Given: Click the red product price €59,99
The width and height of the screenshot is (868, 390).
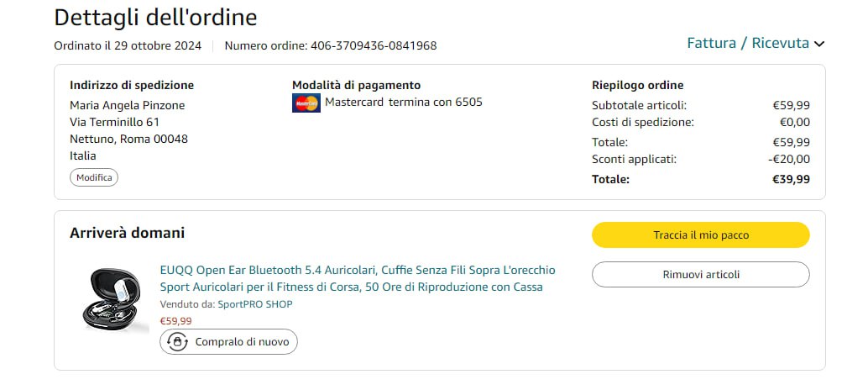Looking at the screenshot, I should [175, 320].
